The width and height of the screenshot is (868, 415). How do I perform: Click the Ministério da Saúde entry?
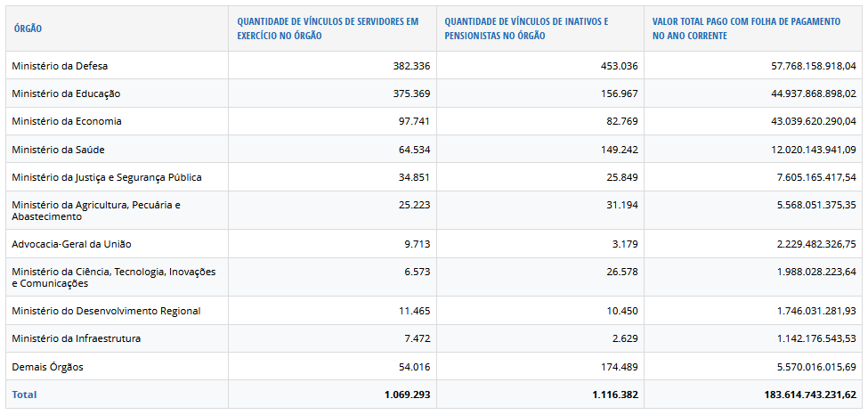[58, 150]
